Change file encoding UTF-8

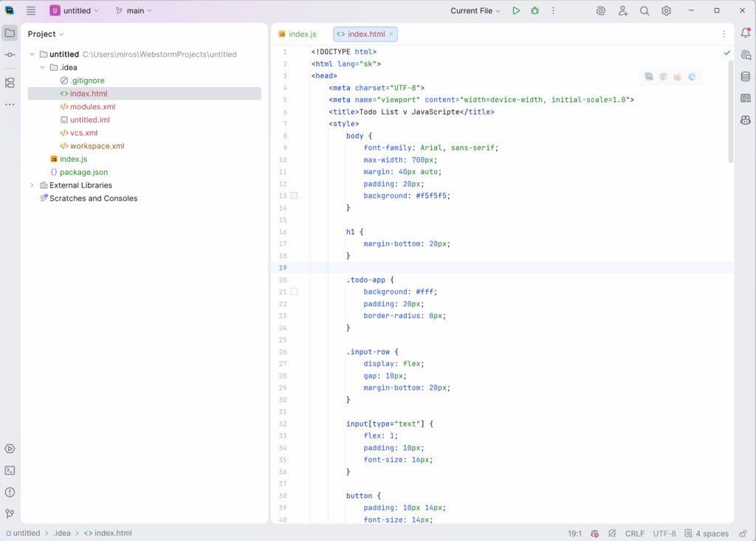click(664, 534)
